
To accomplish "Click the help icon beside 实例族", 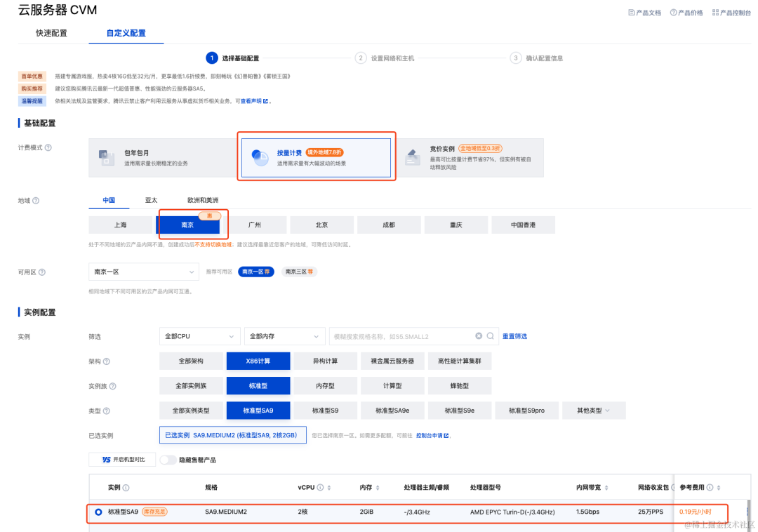I will coord(112,386).
